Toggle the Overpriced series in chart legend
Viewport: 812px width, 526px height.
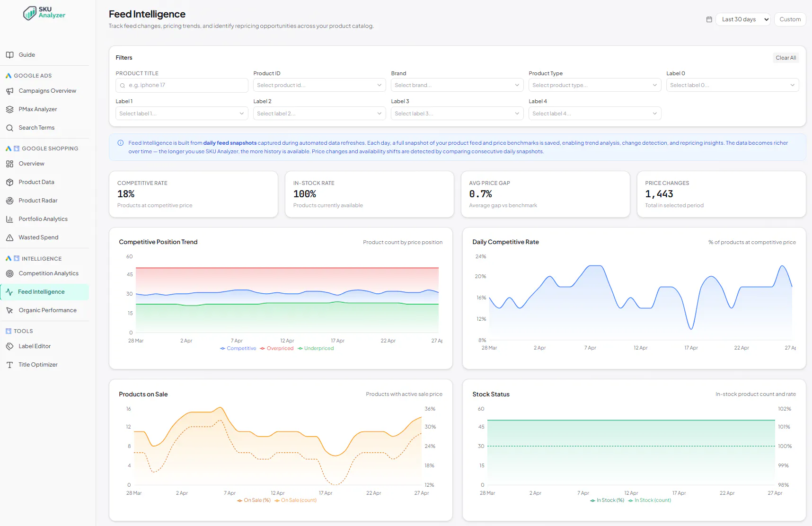(x=277, y=348)
